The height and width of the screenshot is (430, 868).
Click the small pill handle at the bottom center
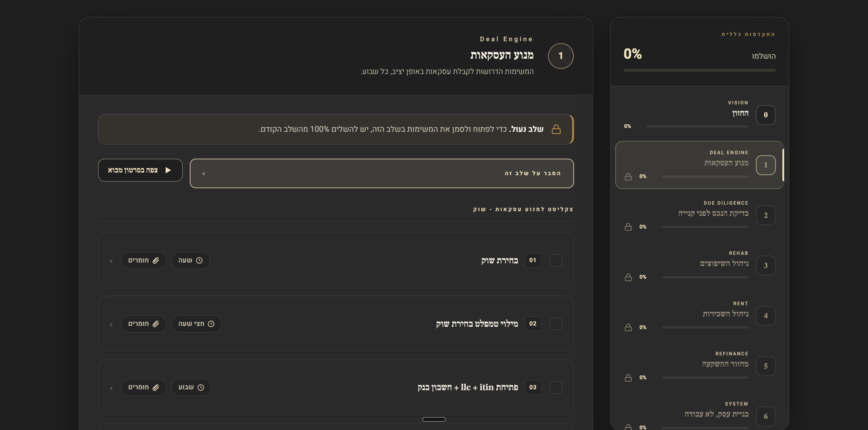tap(434, 419)
